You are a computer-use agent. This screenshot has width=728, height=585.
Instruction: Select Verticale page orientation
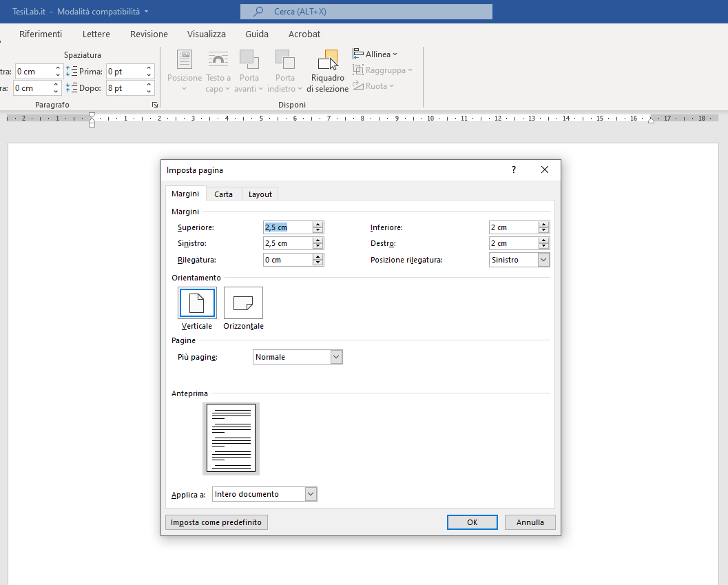197,303
